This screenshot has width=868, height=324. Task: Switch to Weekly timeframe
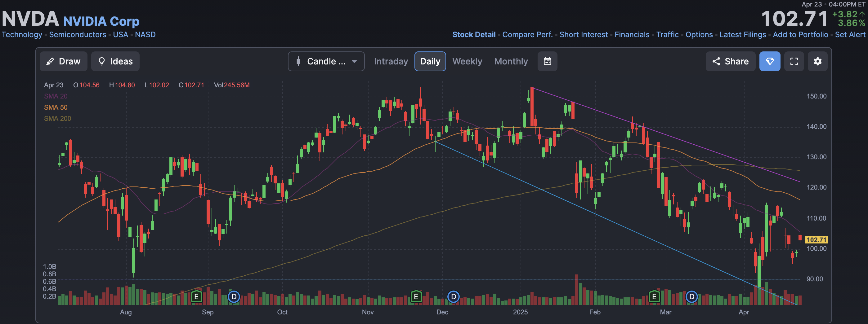point(467,61)
